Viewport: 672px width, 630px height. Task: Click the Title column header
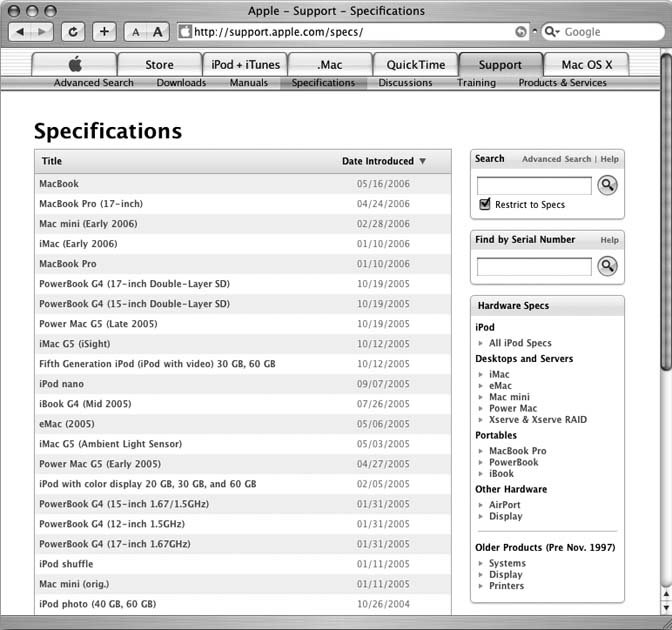52,161
